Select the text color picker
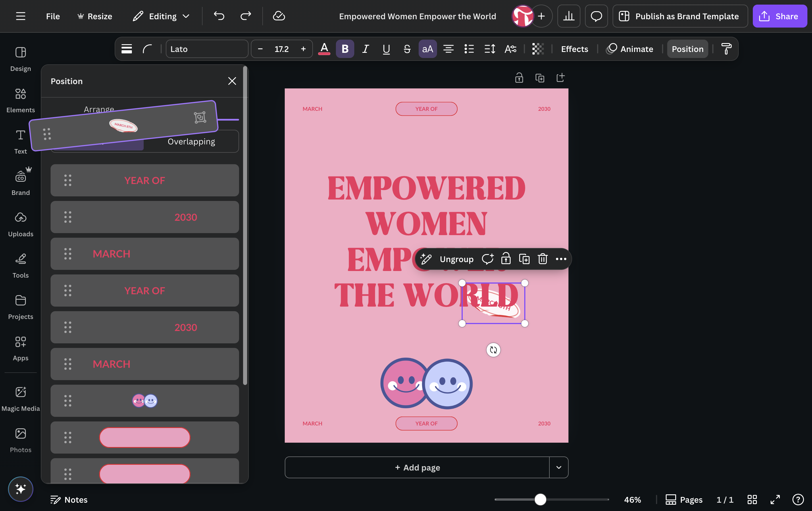This screenshot has width=812, height=511. point(324,49)
